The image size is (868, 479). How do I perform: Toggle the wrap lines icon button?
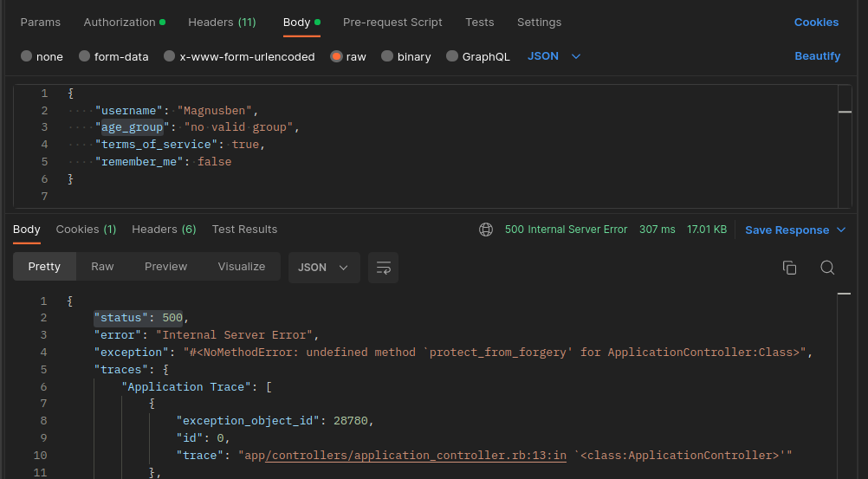[383, 268]
